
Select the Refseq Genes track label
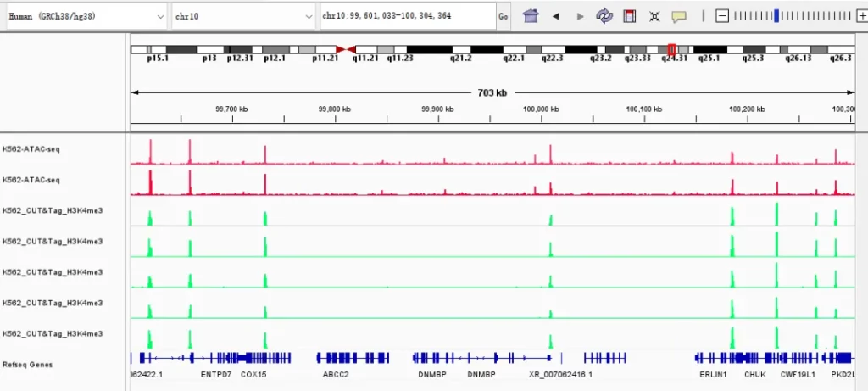pyautogui.click(x=27, y=364)
